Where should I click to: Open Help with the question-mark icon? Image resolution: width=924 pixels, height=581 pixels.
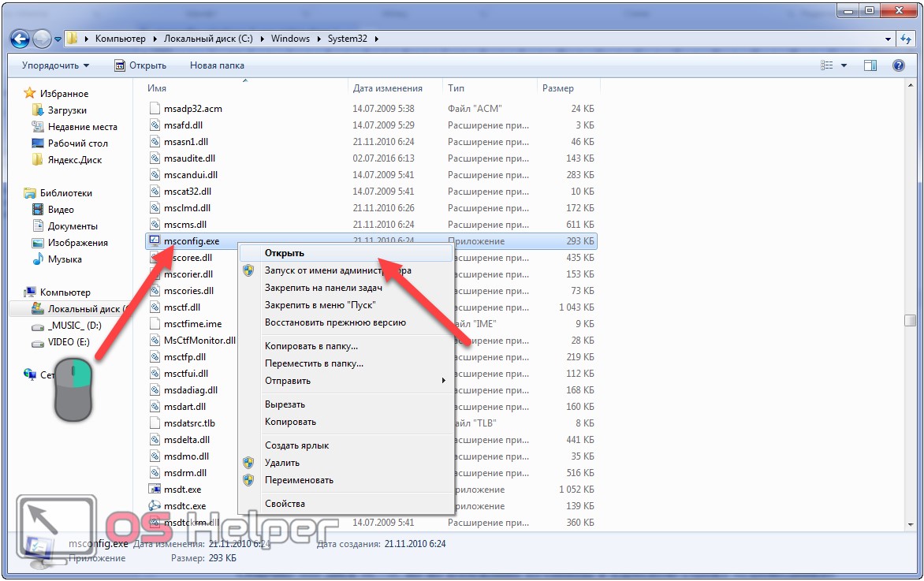tap(898, 65)
